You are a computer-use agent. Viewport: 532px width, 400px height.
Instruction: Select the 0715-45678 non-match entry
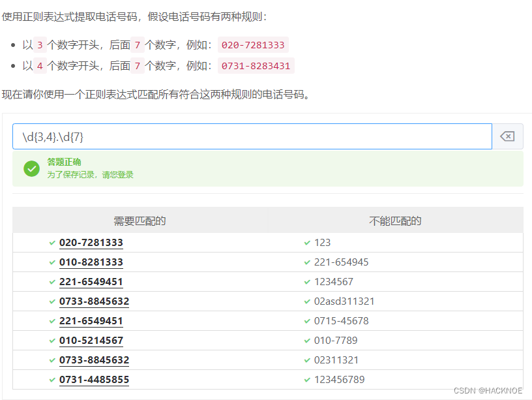click(x=342, y=321)
